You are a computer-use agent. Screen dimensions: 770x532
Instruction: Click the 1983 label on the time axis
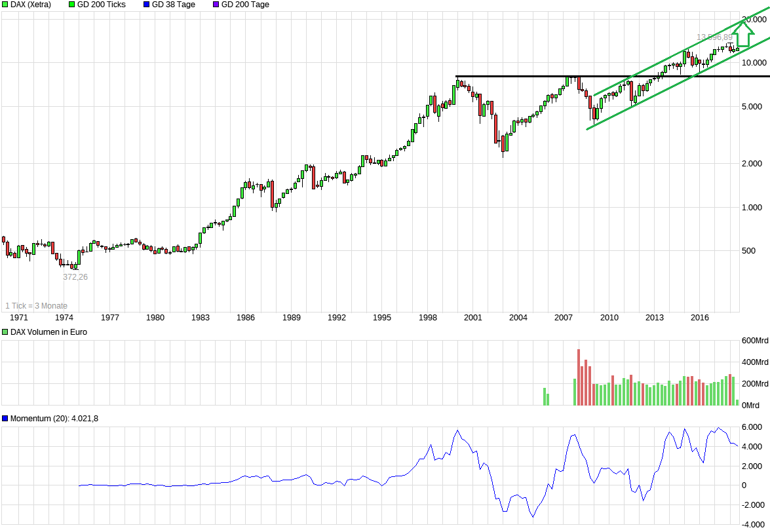click(201, 318)
